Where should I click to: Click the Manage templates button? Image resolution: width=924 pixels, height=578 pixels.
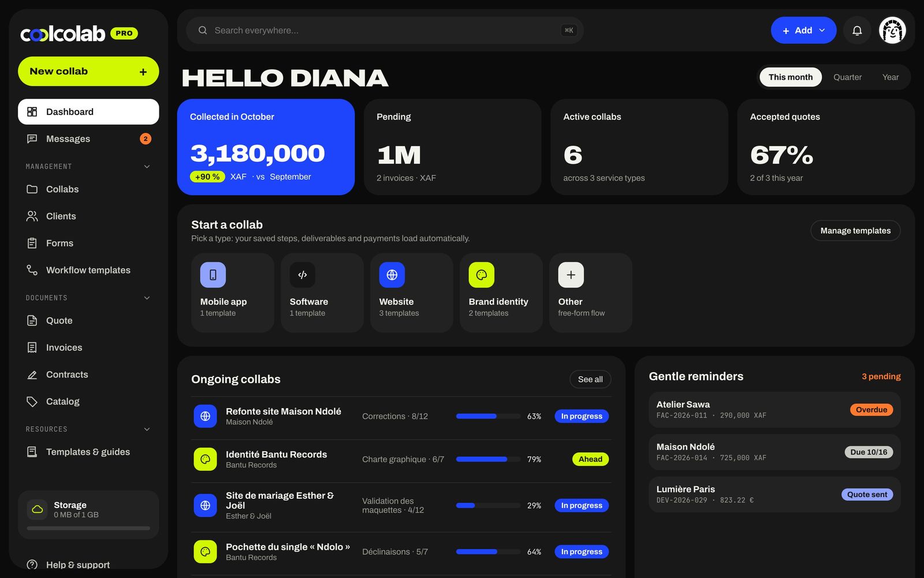855,231
